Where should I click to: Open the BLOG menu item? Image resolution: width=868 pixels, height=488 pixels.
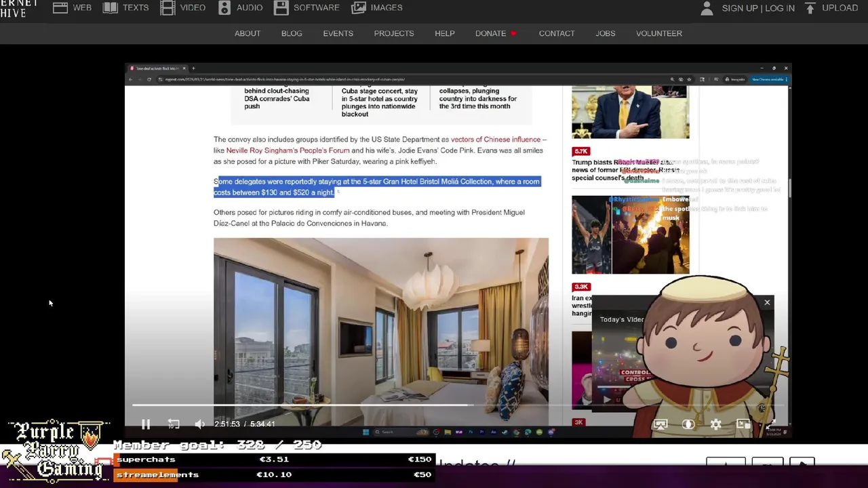pyautogui.click(x=292, y=33)
